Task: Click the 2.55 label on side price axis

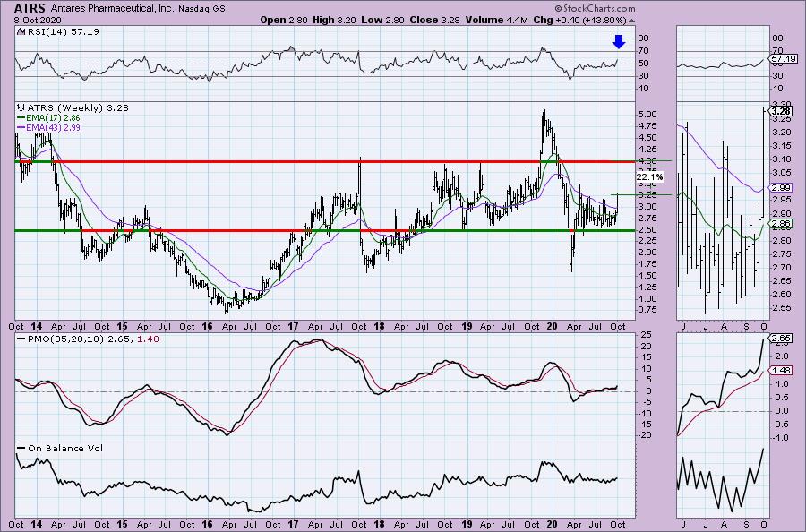Action: [782, 308]
